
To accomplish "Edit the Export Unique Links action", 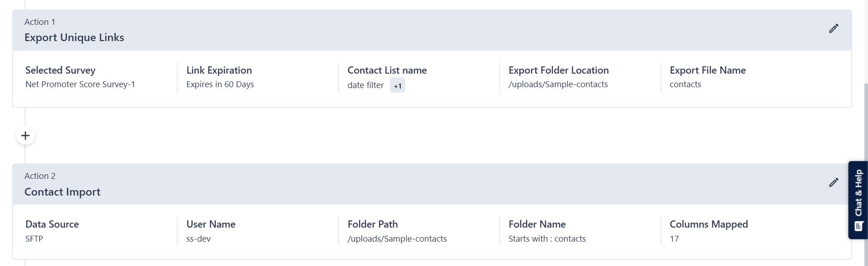I will [x=834, y=28].
